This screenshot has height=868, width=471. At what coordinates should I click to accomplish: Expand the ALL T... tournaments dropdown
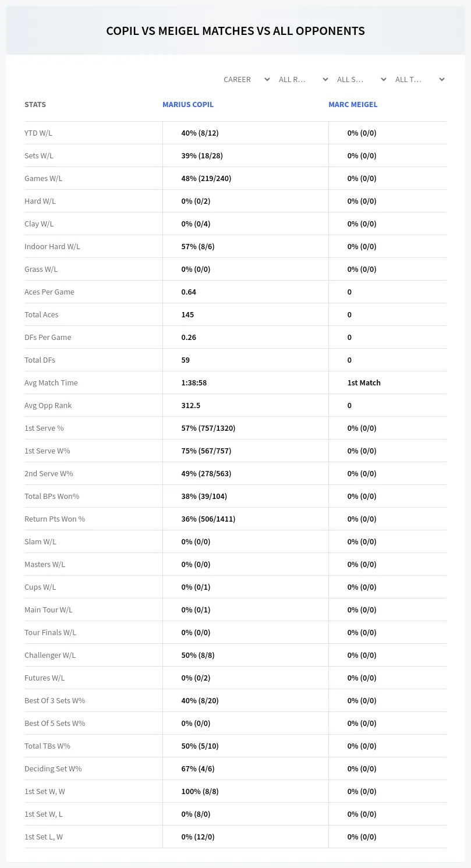420,79
